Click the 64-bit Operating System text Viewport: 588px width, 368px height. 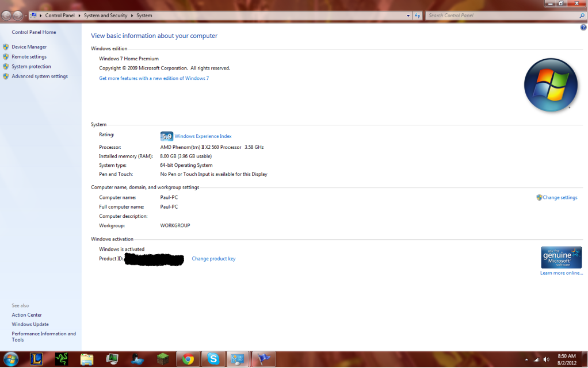click(186, 165)
